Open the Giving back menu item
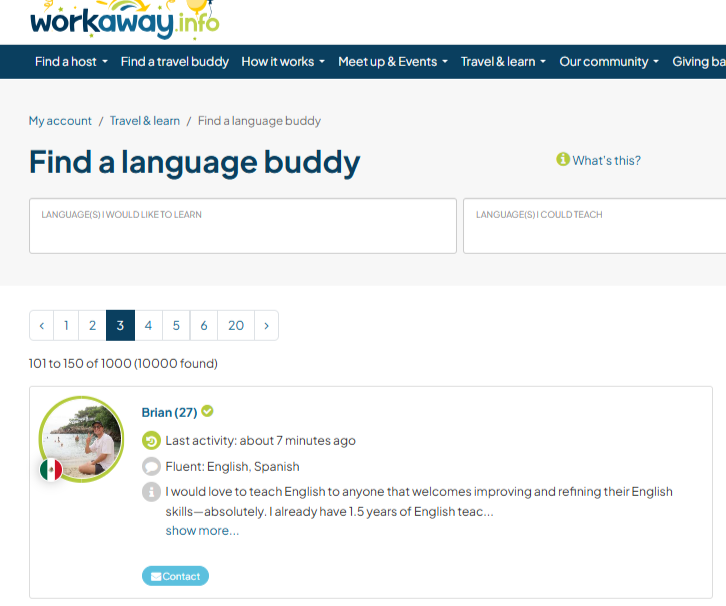The width and height of the screenshot is (726, 606). (x=699, y=62)
